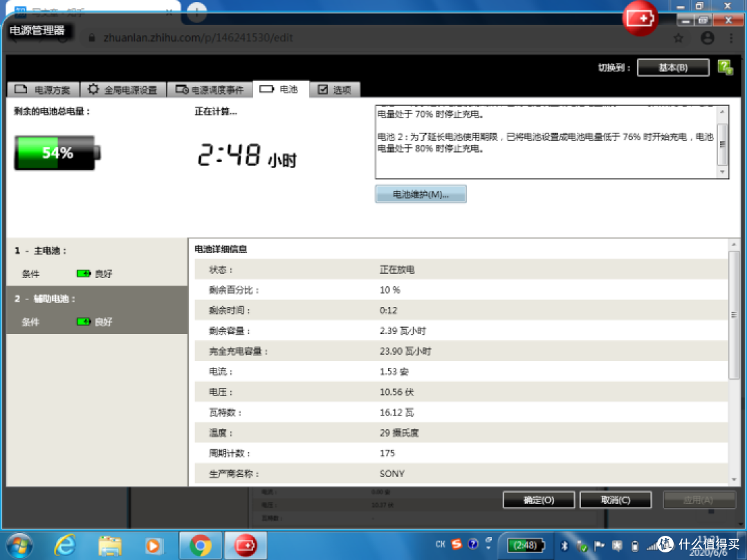The height and width of the screenshot is (560, 747).
Task: Click the 电压 value 10.56 伏
Action: 397,392
